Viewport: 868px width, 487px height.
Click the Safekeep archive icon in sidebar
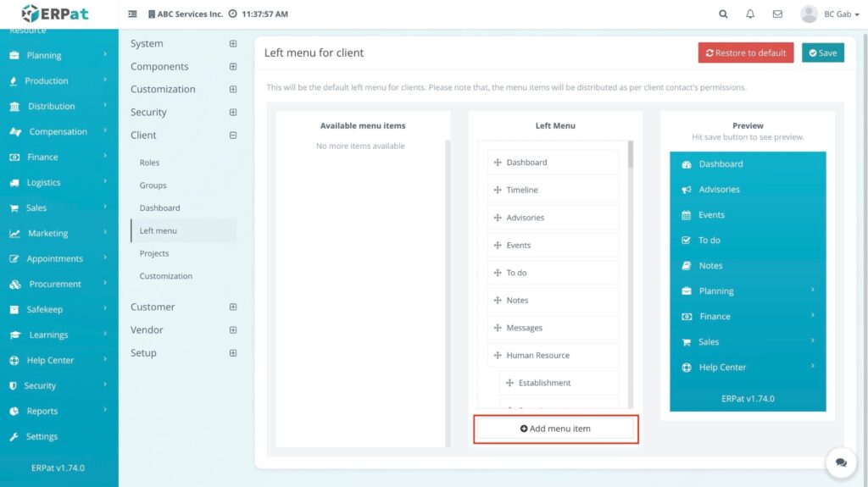click(14, 310)
